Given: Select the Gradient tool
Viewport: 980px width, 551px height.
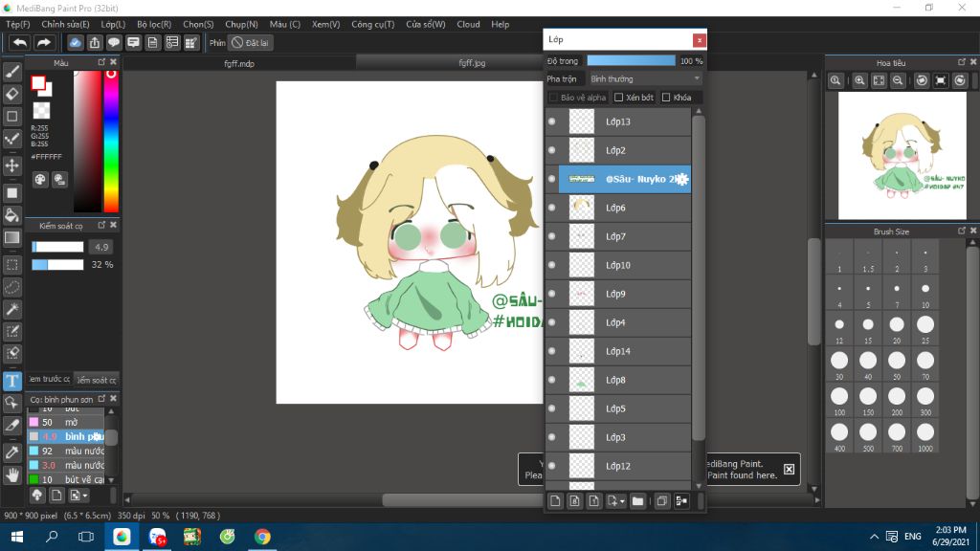Looking at the screenshot, I should click(11, 237).
